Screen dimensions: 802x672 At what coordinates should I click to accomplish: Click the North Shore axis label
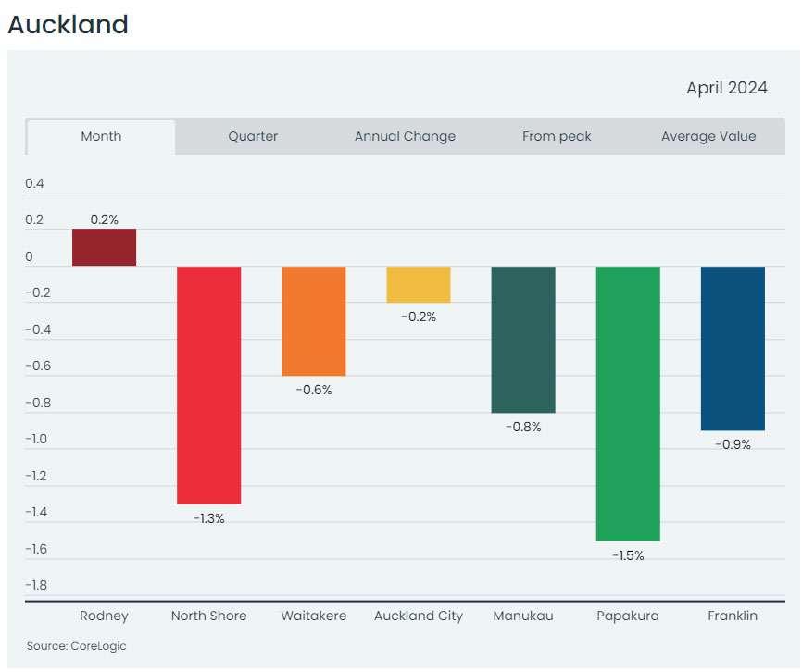click(x=209, y=616)
